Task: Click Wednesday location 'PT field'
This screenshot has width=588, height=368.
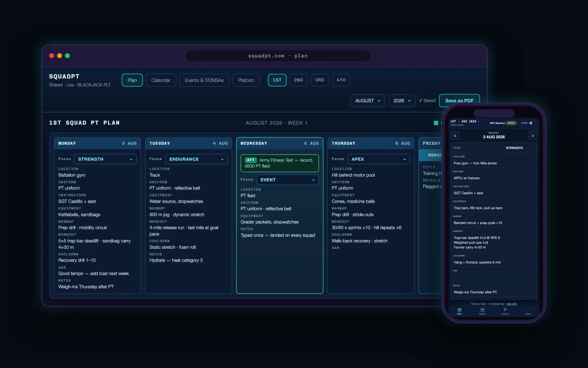Action: (x=248, y=196)
